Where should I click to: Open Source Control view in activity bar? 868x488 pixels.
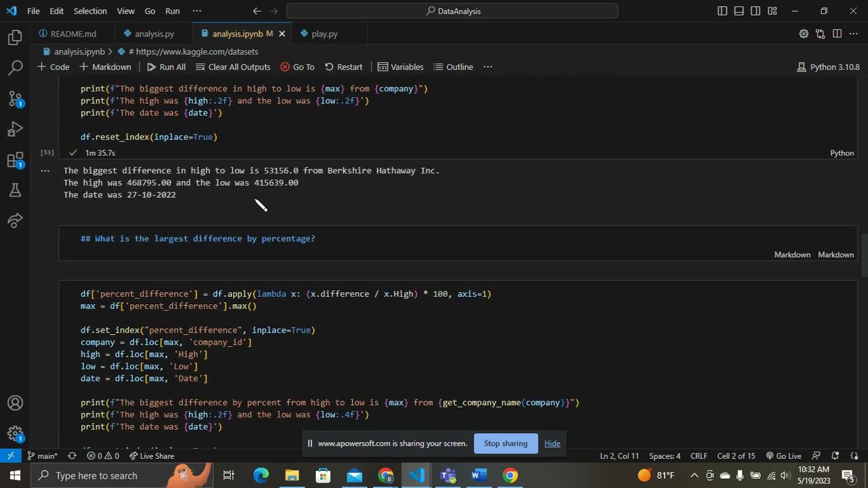click(15, 98)
